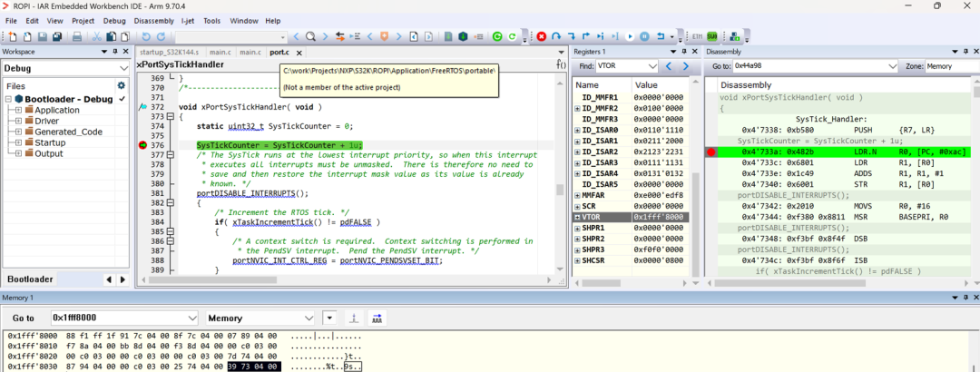
Task: Open the Disassembly menu
Action: point(153,21)
